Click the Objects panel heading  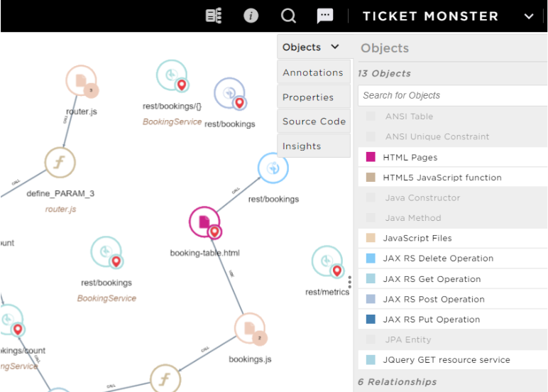point(385,48)
